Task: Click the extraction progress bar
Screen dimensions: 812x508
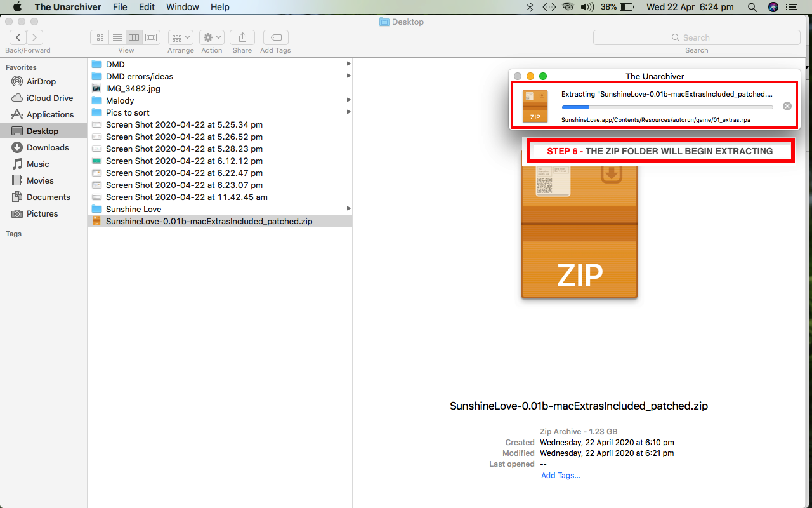Action: click(x=667, y=107)
